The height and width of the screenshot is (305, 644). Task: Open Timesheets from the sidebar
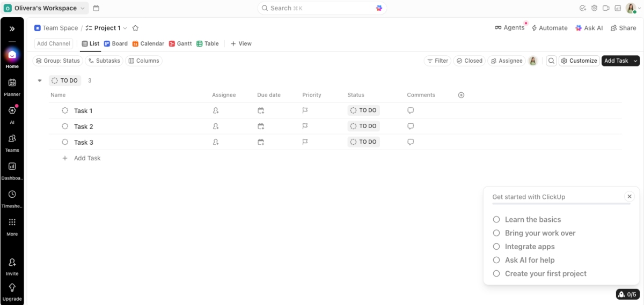click(12, 198)
